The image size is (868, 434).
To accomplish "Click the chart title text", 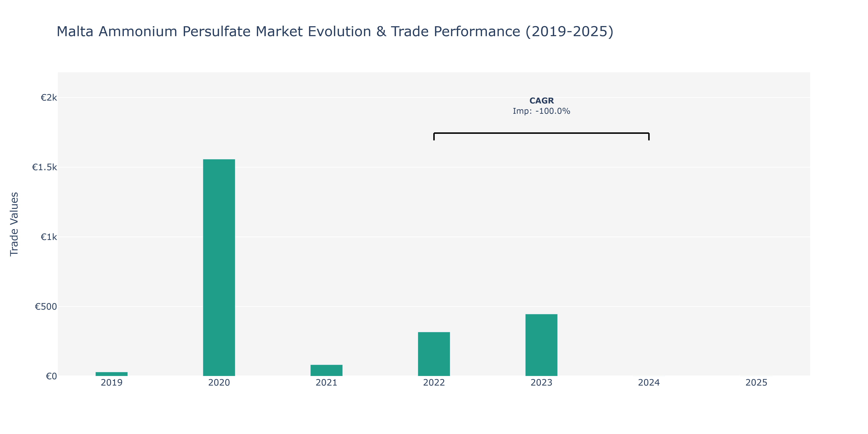I will 335,31.
